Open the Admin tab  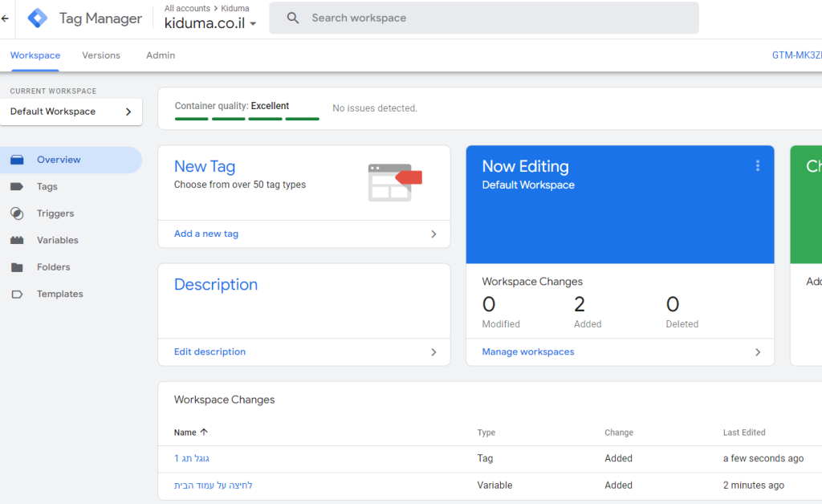click(161, 55)
